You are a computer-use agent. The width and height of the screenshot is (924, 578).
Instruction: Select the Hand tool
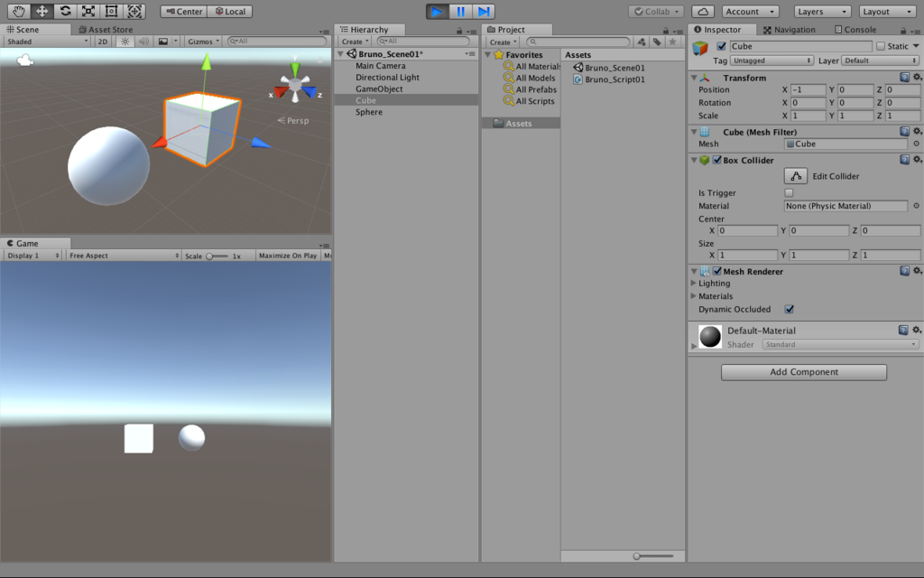point(18,11)
